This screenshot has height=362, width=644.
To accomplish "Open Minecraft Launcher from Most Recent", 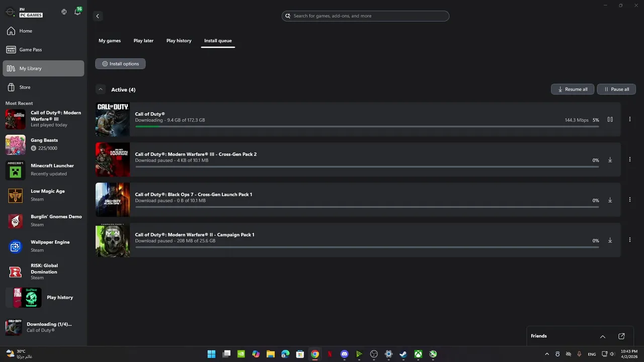I will pyautogui.click(x=43, y=170).
